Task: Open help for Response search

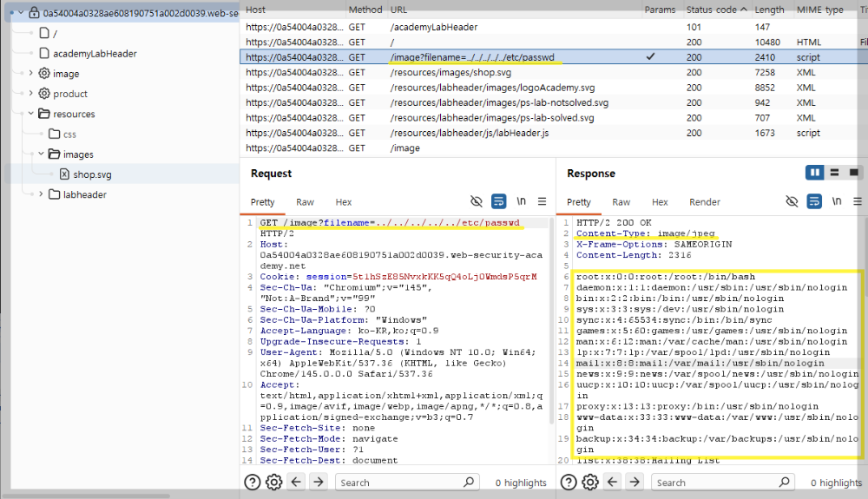Action: 569,483
